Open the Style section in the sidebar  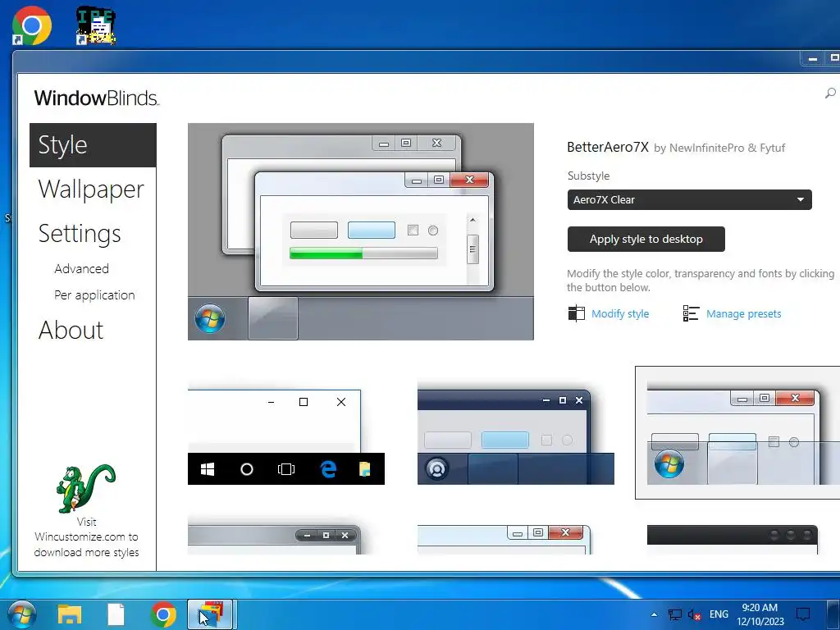pos(93,145)
